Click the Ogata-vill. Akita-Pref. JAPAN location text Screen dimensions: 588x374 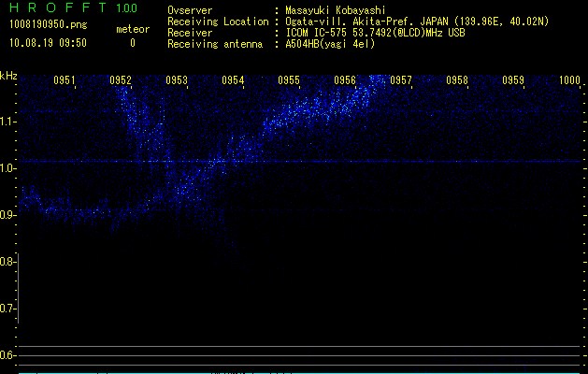417,22
